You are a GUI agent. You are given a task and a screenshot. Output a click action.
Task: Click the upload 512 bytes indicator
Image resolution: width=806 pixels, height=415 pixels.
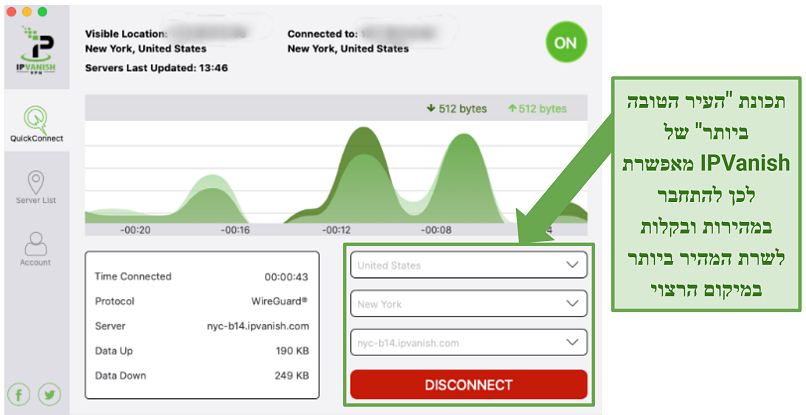click(537, 109)
